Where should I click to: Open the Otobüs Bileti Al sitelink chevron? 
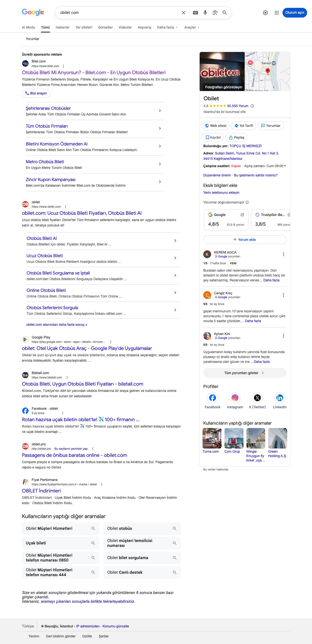point(175,241)
